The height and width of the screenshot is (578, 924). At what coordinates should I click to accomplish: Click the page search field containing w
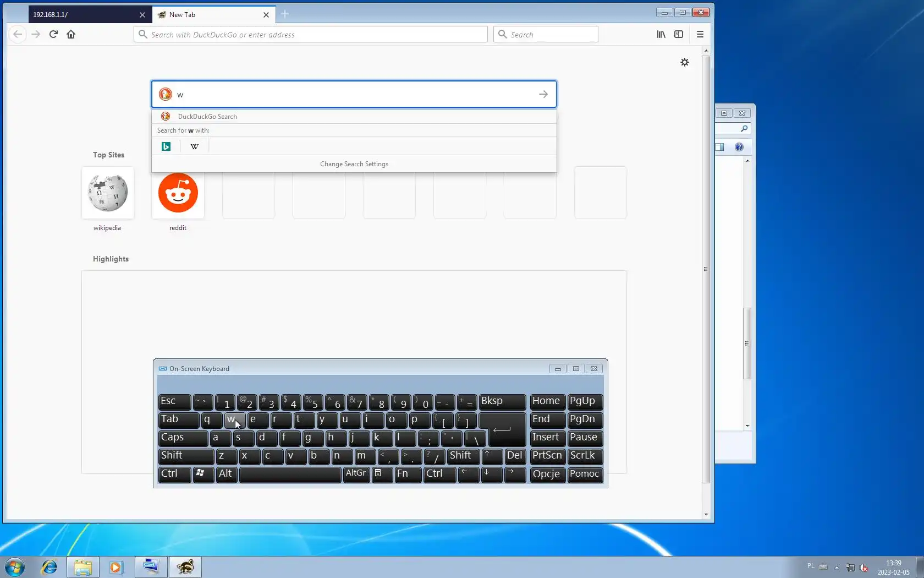pyautogui.click(x=354, y=94)
